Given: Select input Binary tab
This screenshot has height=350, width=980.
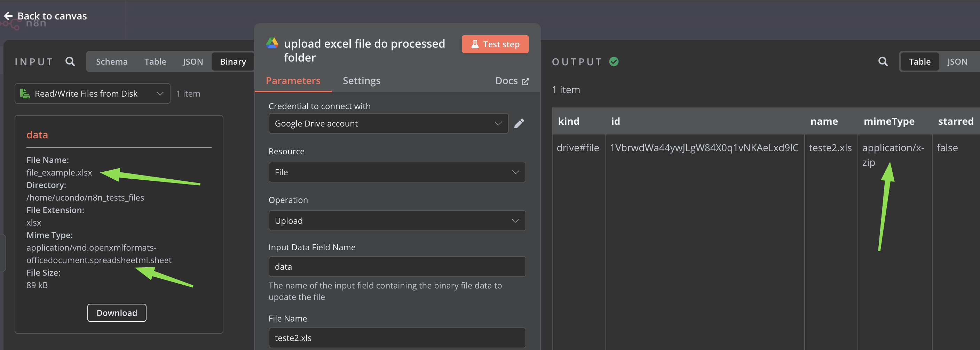Looking at the screenshot, I should [233, 62].
